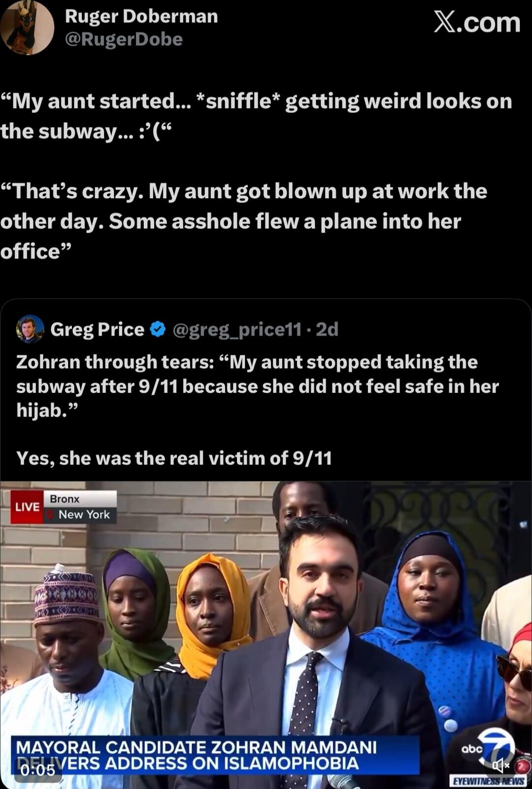Open Ruger Doberman's profile picture
This screenshot has width=532, height=789.
coord(27,28)
